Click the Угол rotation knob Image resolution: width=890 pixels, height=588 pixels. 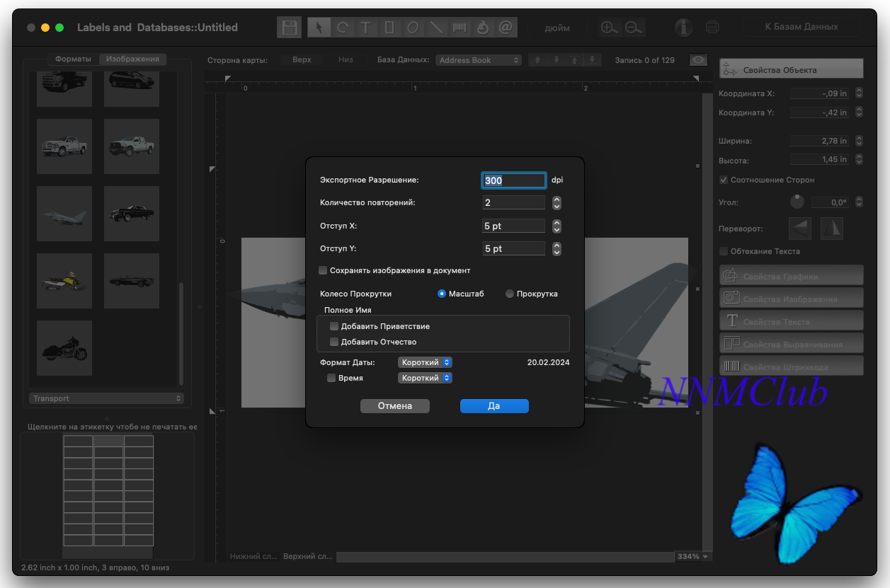click(x=797, y=202)
